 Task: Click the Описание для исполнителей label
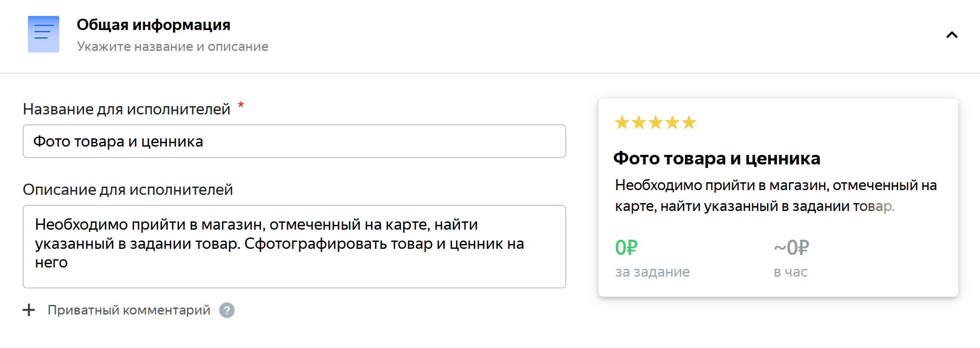pyautogui.click(x=128, y=190)
